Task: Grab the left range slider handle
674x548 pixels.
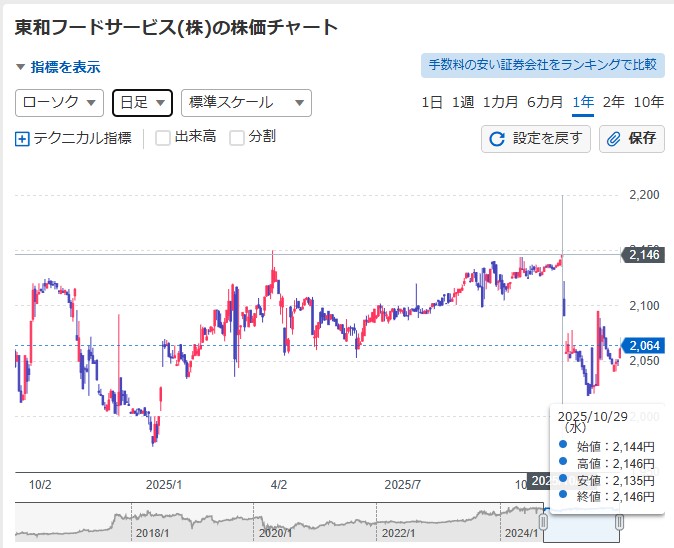Action: pos(543,522)
